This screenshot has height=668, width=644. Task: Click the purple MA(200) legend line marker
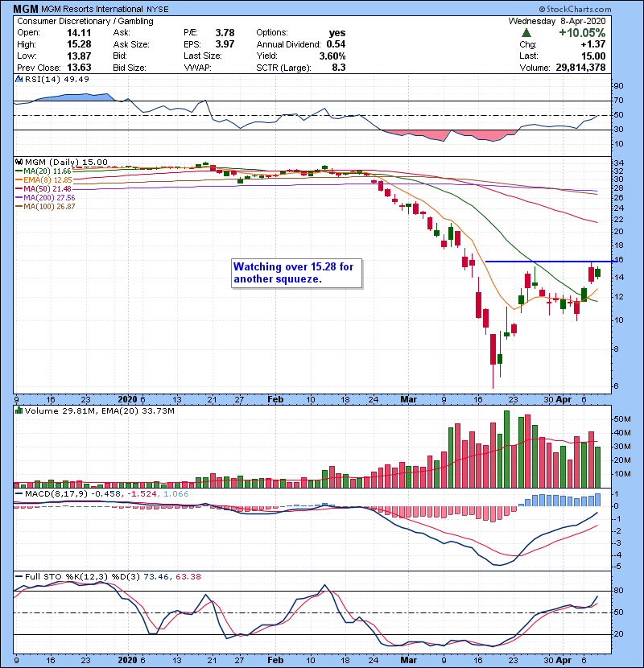click(19, 197)
